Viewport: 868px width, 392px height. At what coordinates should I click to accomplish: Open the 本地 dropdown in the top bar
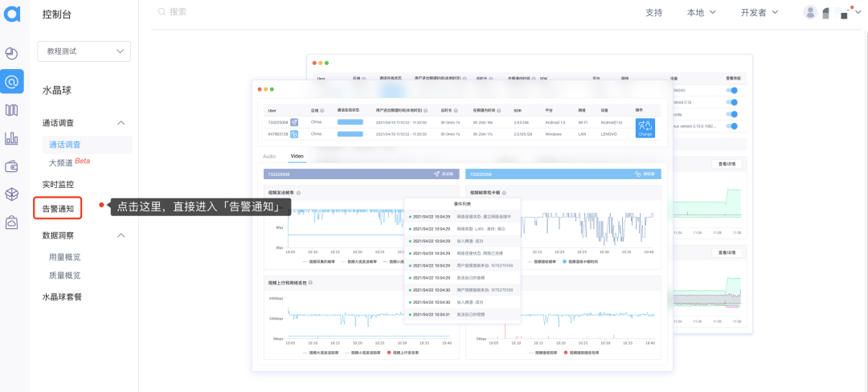click(x=702, y=12)
